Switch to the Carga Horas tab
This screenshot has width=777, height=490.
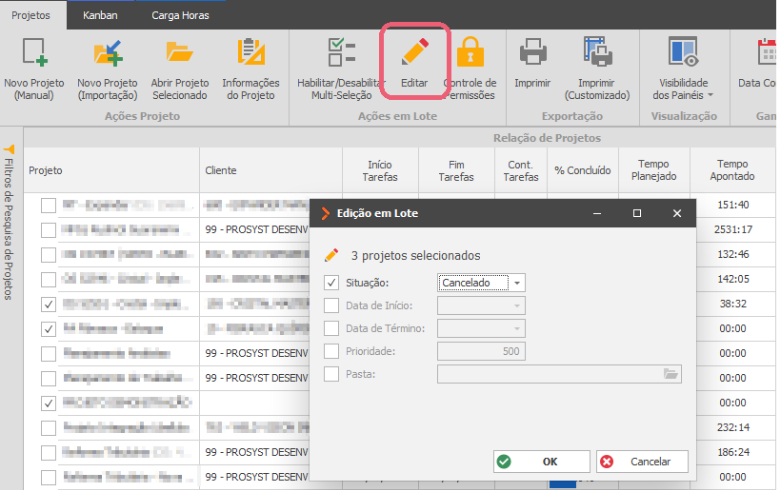180,15
